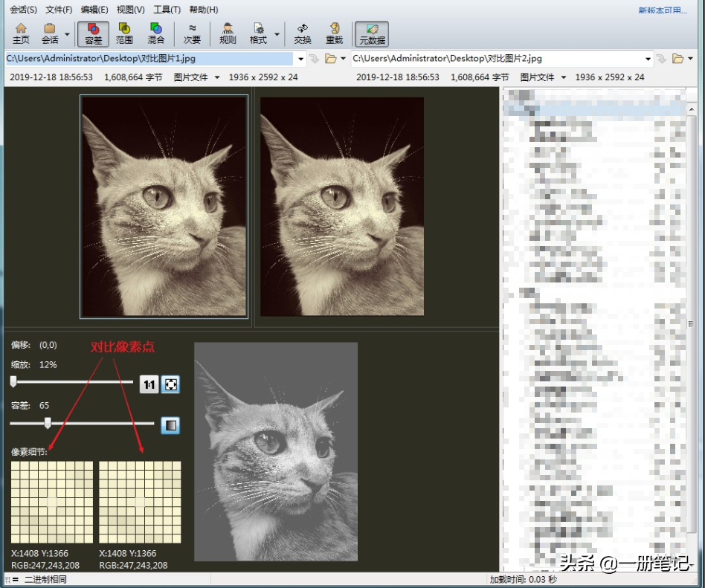
Task: Toggle 范围 range view mode
Action: 124,33
